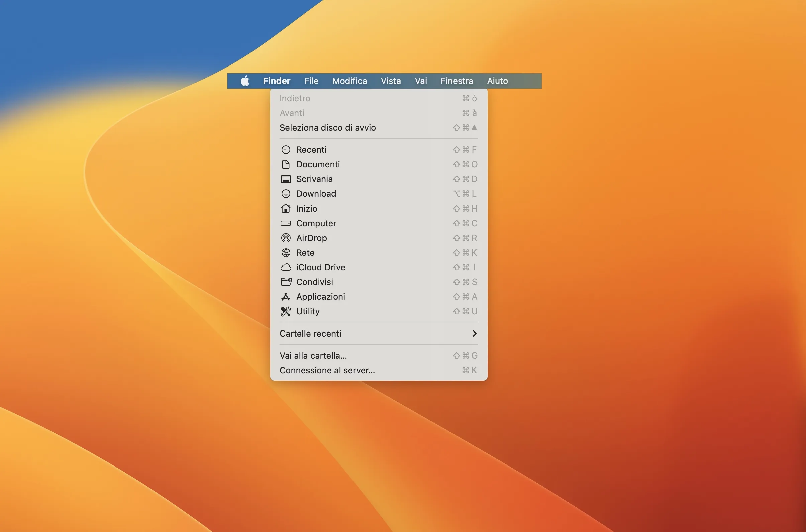Choose Vai alla cartella… option
806x532 pixels.
pyautogui.click(x=313, y=356)
